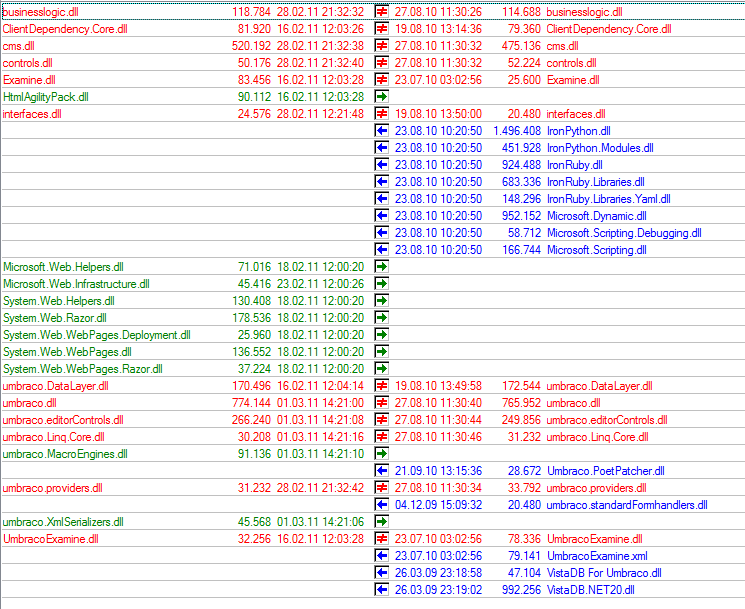745x609 pixels.
Task: Select left-side ClientDependency.Core.dll file name
Action: coord(65,29)
